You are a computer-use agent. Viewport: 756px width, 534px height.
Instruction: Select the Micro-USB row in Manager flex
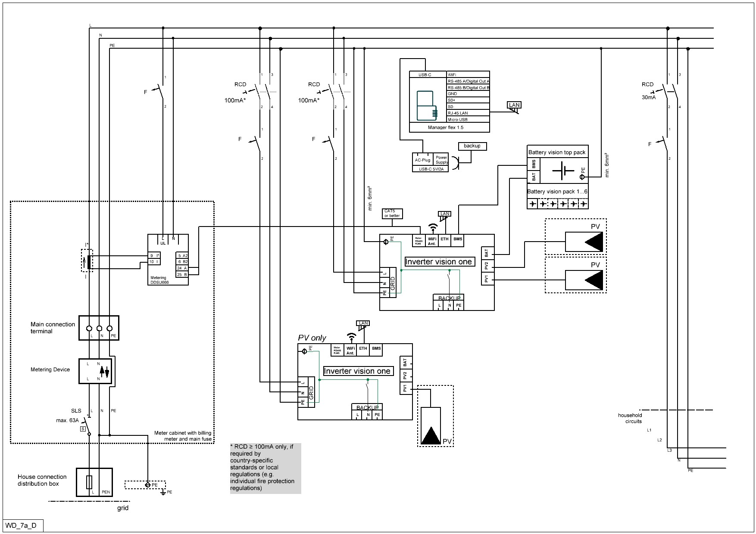coord(468,119)
